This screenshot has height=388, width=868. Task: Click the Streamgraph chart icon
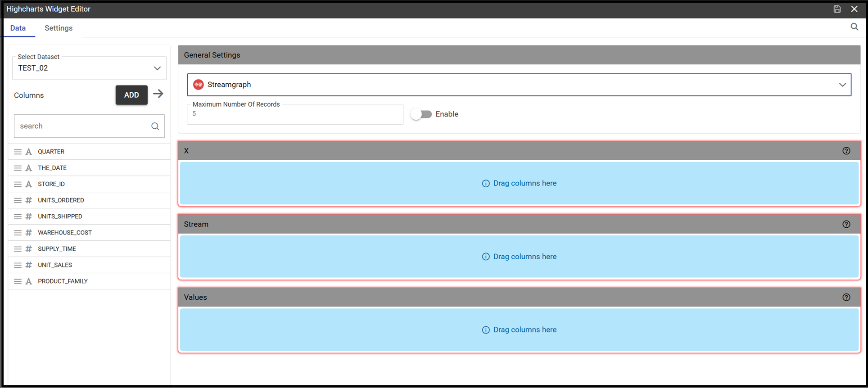coord(198,85)
